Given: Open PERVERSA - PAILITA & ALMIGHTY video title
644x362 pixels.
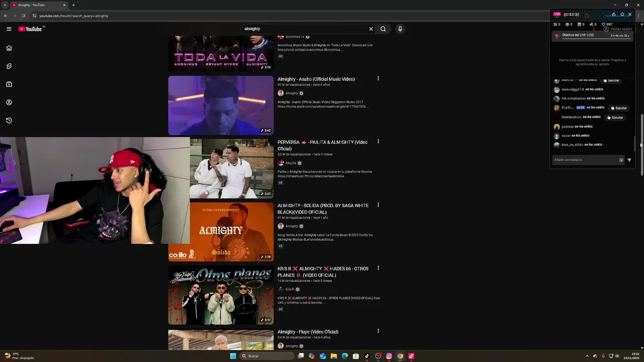Looking at the screenshot, I should click(x=323, y=145).
